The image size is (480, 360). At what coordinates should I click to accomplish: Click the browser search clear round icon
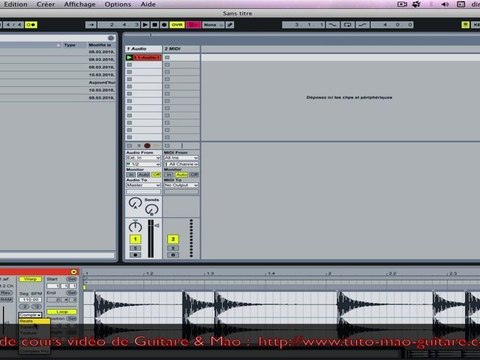[111, 38]
